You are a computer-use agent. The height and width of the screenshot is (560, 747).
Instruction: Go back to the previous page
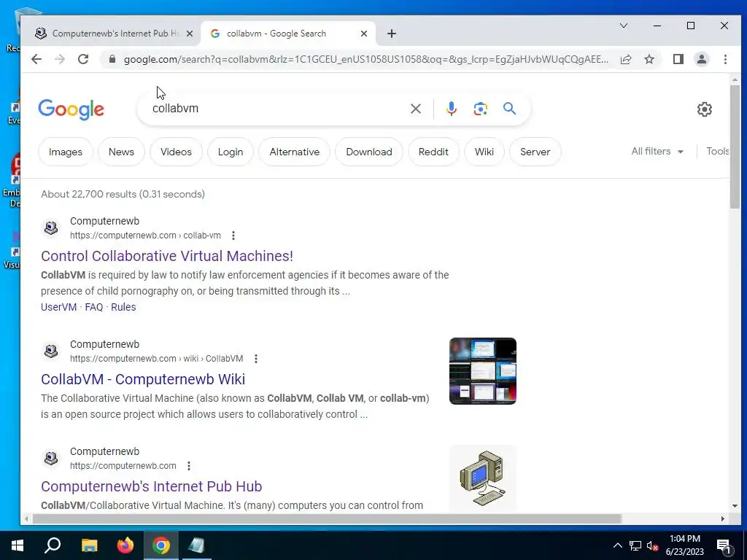click(36, 59)
